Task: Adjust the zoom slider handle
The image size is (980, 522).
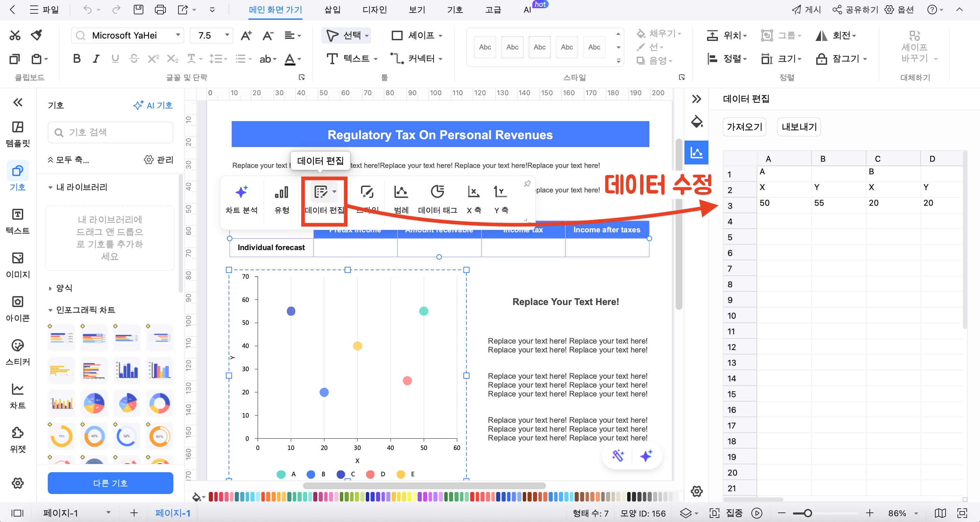Action: pos(807,513)
